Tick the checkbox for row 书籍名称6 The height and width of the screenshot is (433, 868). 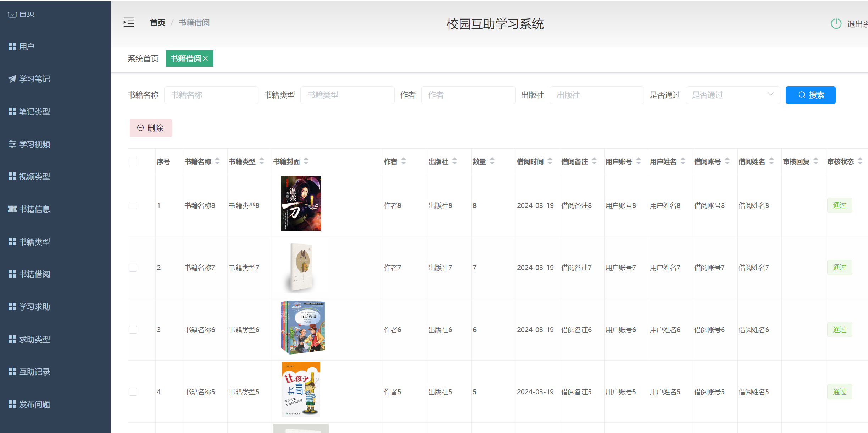click(133, 330)
